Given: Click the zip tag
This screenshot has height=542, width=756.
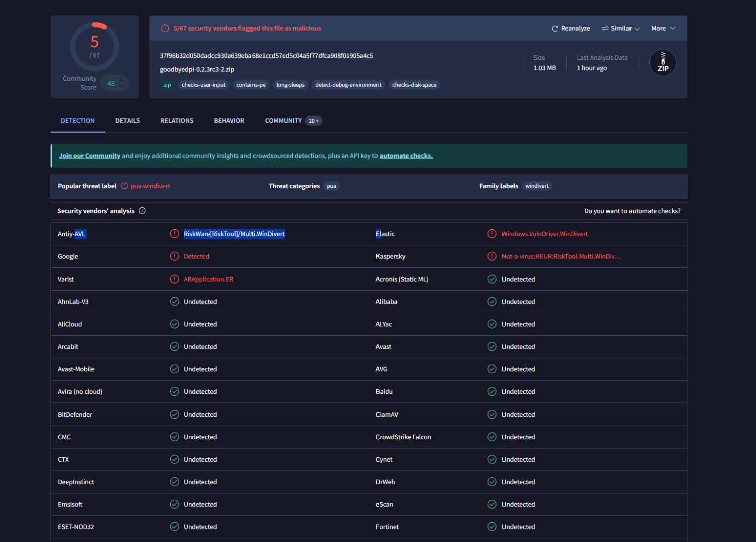Looking at the screenshot, I should click(x=167, y=85).
